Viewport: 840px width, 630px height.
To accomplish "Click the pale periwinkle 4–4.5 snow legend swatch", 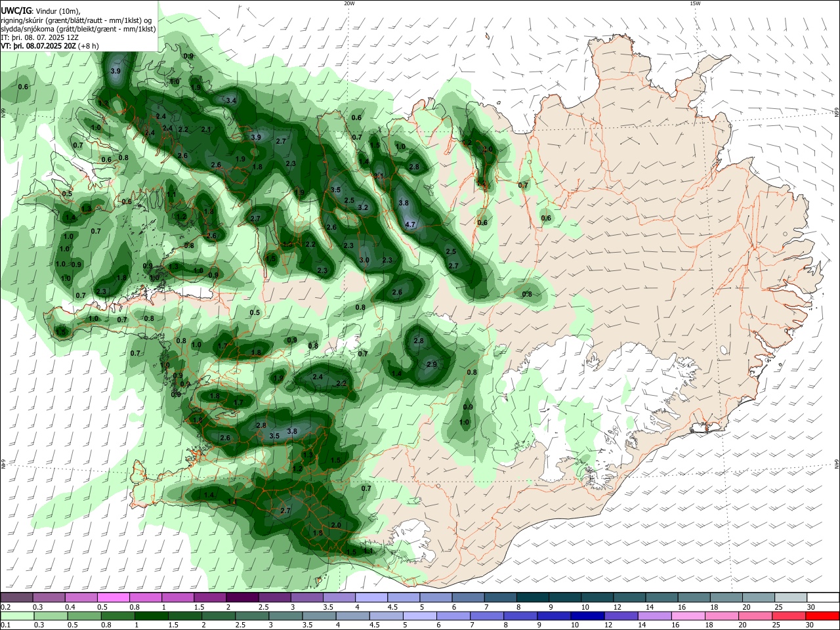I will (371, 598).
